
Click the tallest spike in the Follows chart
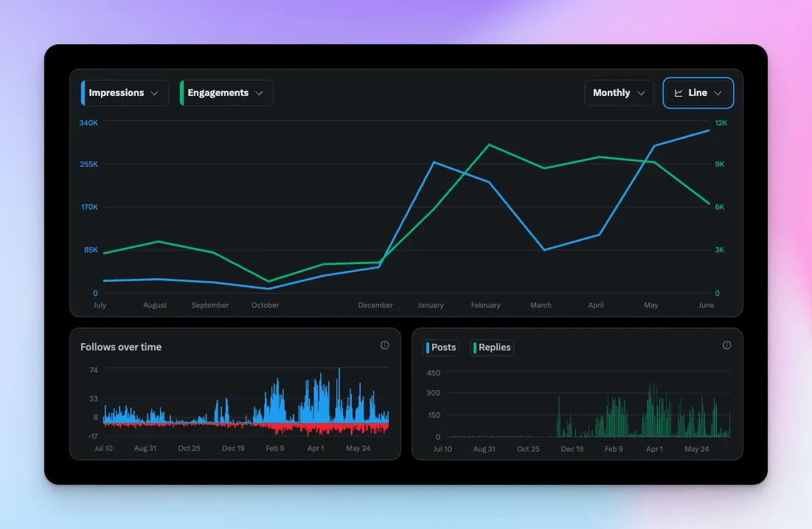[339, 376]
